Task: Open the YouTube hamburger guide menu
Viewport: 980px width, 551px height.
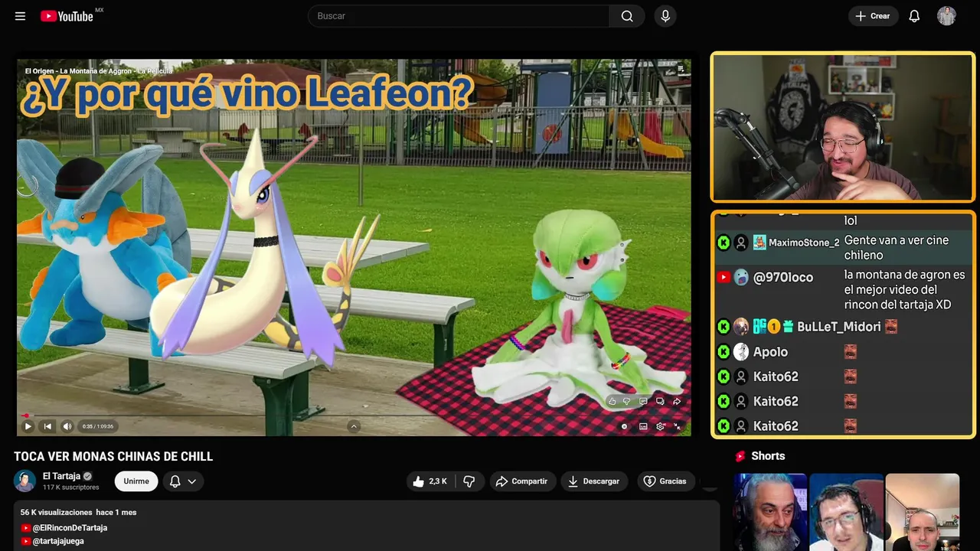Action: pyautogui.click(x=20, y=16)
